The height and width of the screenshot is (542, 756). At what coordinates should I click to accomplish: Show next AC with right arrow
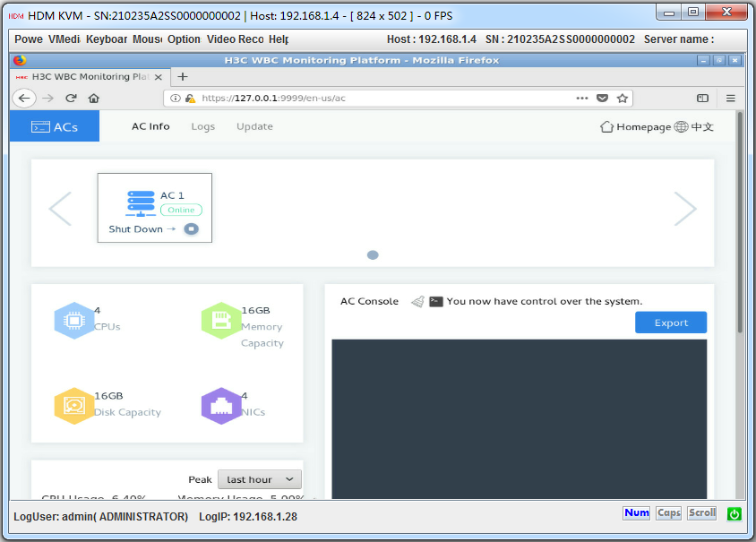click(x=685, y=209)
